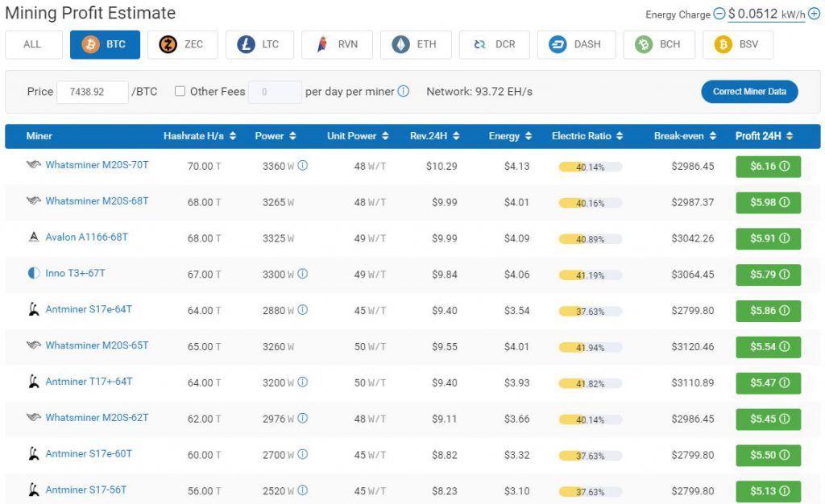Open the Inno T3+-67T link
The height and width of the screenshot is (504, 825).
75,274
